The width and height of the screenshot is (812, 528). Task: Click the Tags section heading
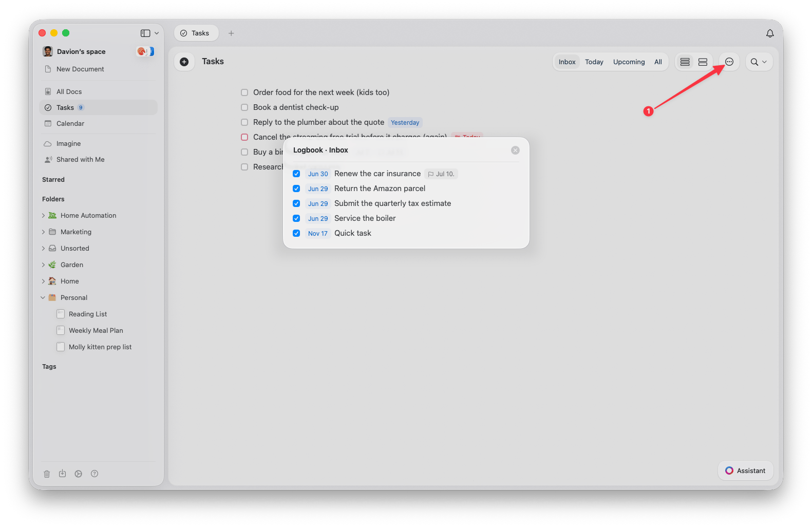[49, 367]
